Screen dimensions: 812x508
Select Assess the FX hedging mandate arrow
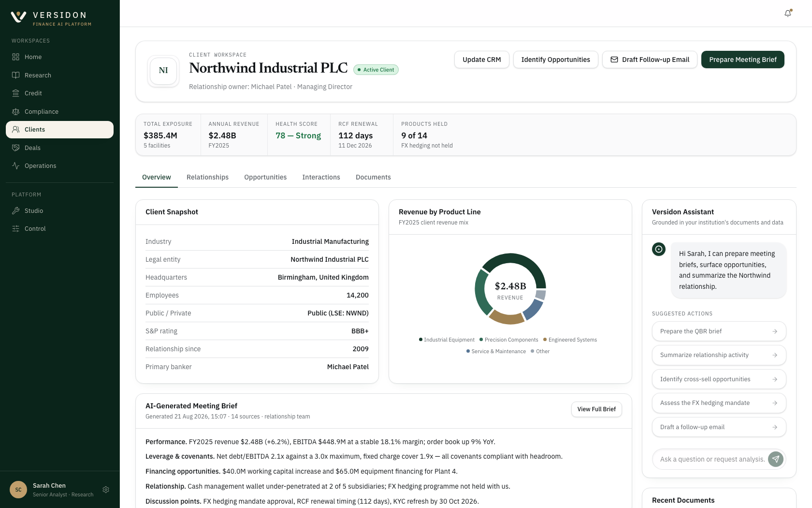click(x=775, y=403)
